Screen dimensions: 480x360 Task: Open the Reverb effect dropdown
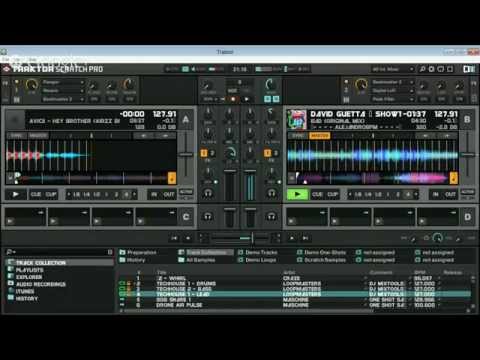pyautogui.click(x=63, y=90)
